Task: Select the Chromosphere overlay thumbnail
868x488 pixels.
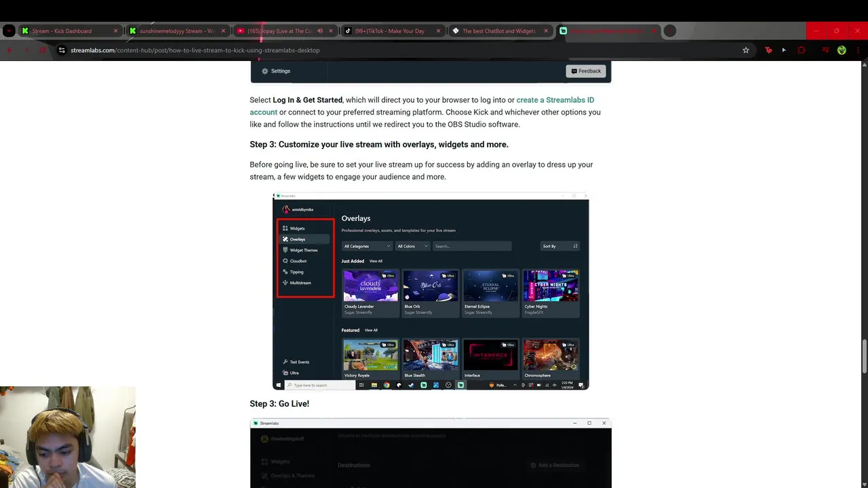Action: click(x=551, y=355)
